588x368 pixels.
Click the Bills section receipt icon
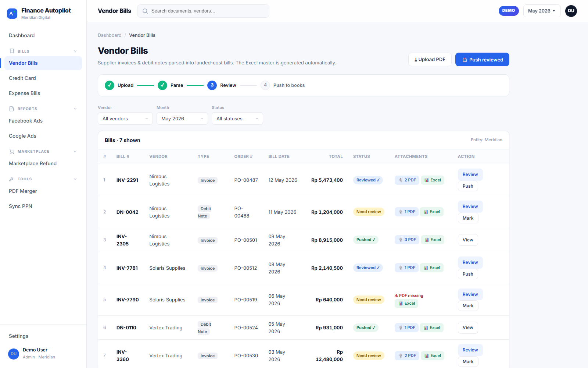click(12, 51)
